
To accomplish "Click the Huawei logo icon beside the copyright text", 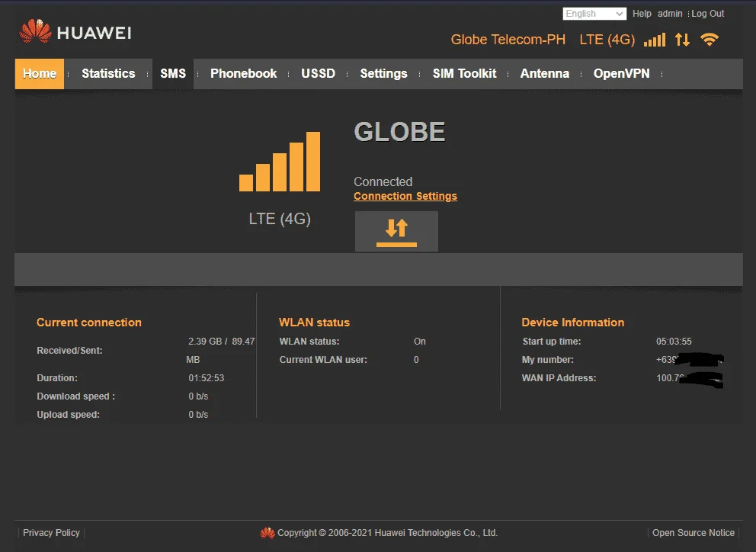I will (267, 533).
